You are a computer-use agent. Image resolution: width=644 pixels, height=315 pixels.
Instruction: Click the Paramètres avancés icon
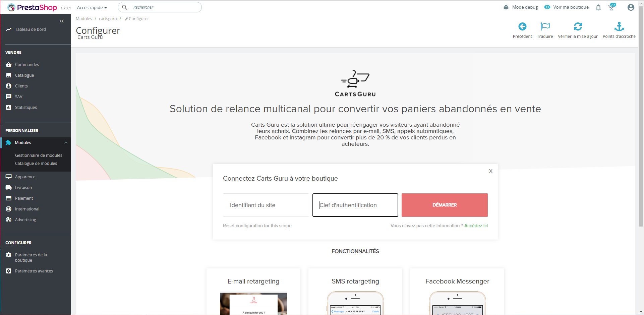click(x=9, y=271)
